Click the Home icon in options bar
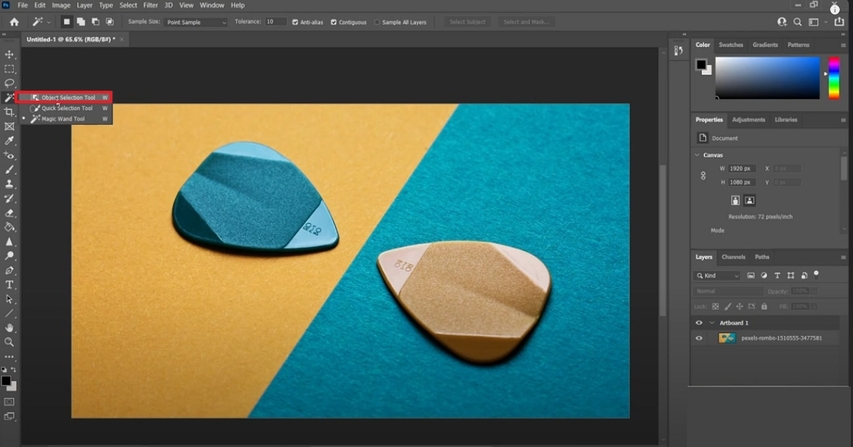Screen dimensions: 853x447 pyautogui.click(x=14, y=21)
